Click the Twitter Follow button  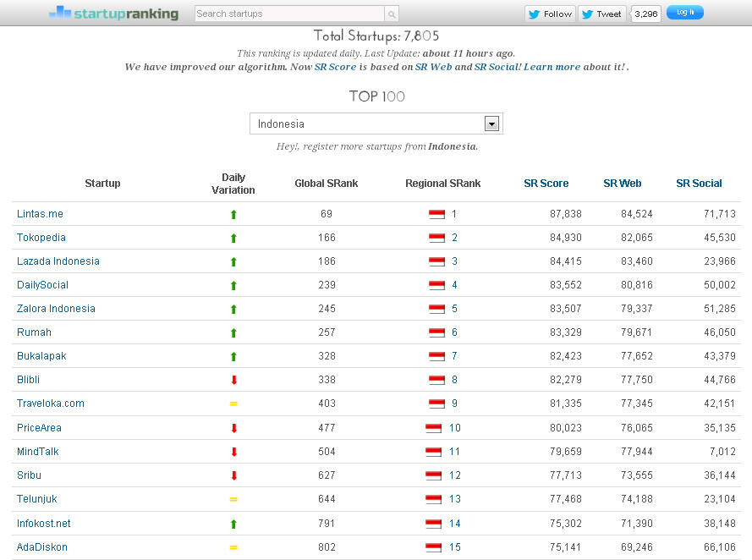[550, 14]
